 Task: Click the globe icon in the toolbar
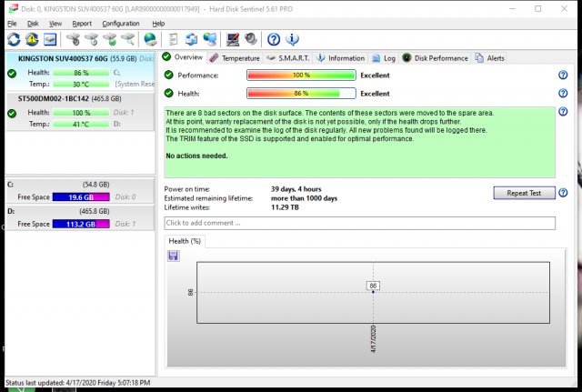[x=150, y=39]
